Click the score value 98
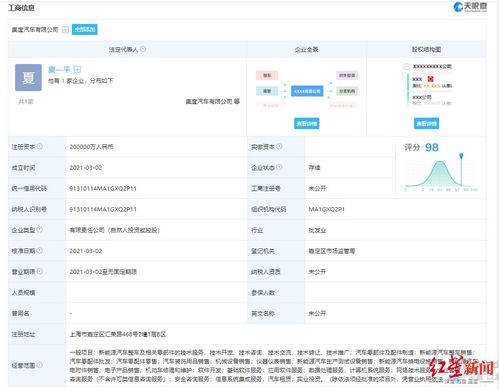Screen dimensions: 499x390 point(432,147)
